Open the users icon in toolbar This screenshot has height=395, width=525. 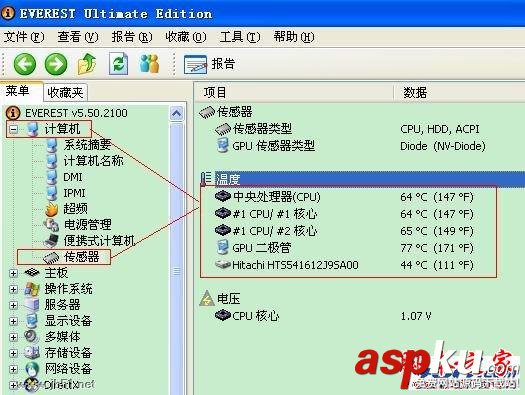(x=149, y=64)
